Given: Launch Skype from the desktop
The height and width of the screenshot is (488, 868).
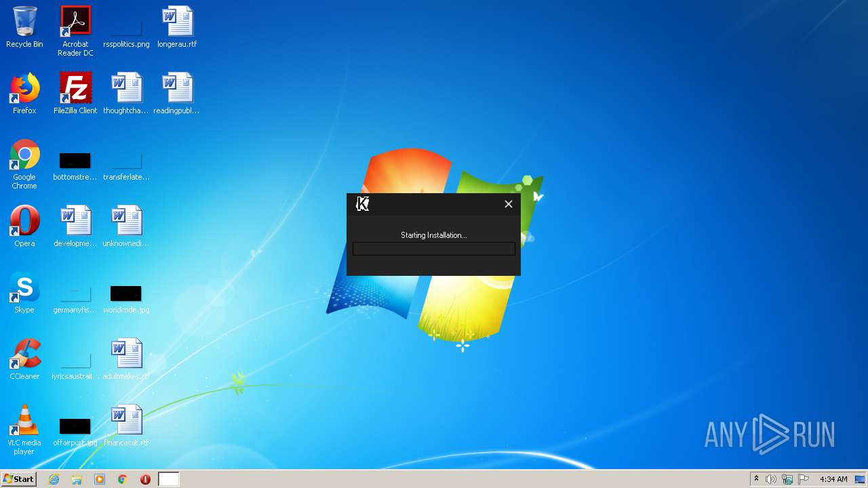Looking at the screenshot, I should pos(24,293).
